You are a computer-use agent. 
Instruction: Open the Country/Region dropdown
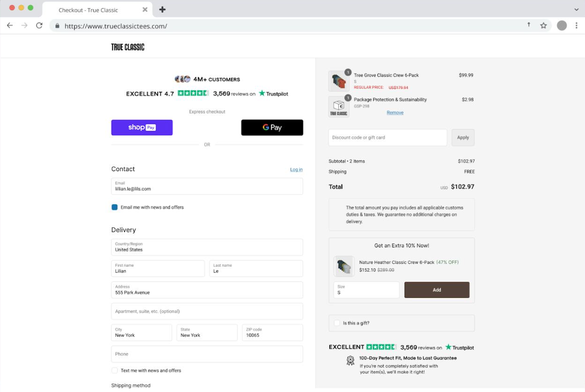click(207, 247)
